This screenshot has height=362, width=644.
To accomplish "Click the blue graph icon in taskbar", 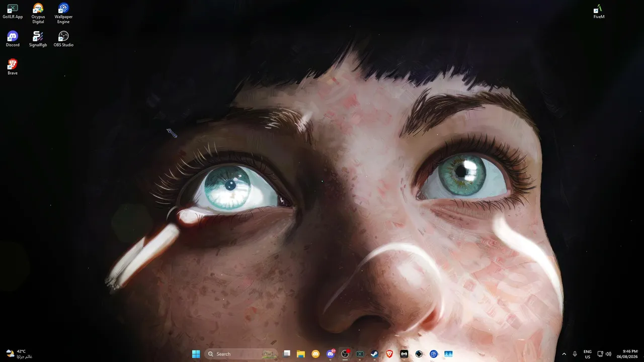I will pos(448,354).
